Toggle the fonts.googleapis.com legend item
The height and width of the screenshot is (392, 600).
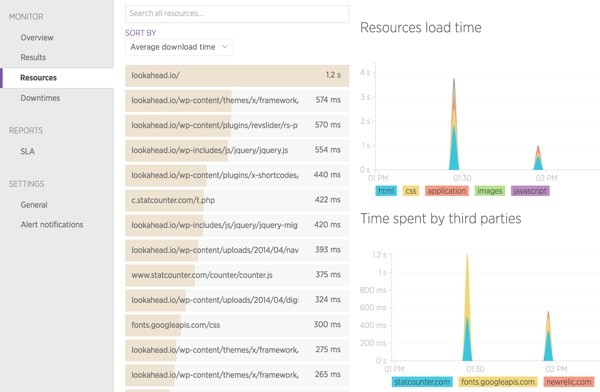498,382
